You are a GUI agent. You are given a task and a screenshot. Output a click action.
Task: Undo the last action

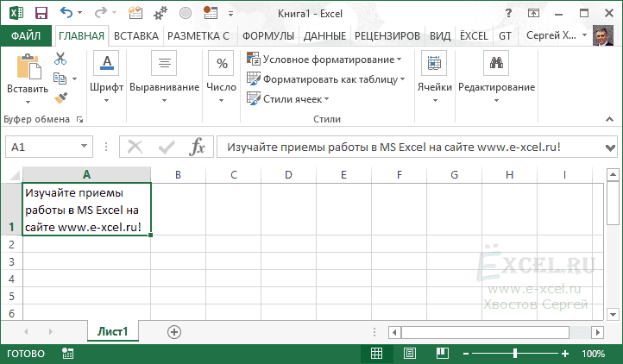click(x=66, y=13)
